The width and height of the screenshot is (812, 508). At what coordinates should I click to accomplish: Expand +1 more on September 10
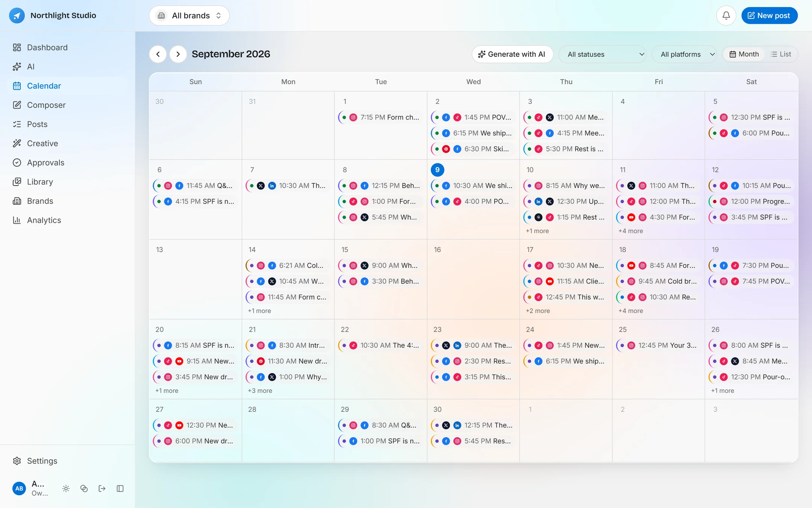click(x=537, y=231)
